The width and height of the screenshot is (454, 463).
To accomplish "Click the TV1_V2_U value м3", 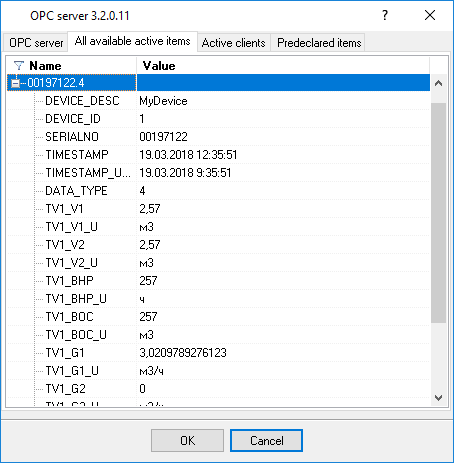I will tap(146, 263).
